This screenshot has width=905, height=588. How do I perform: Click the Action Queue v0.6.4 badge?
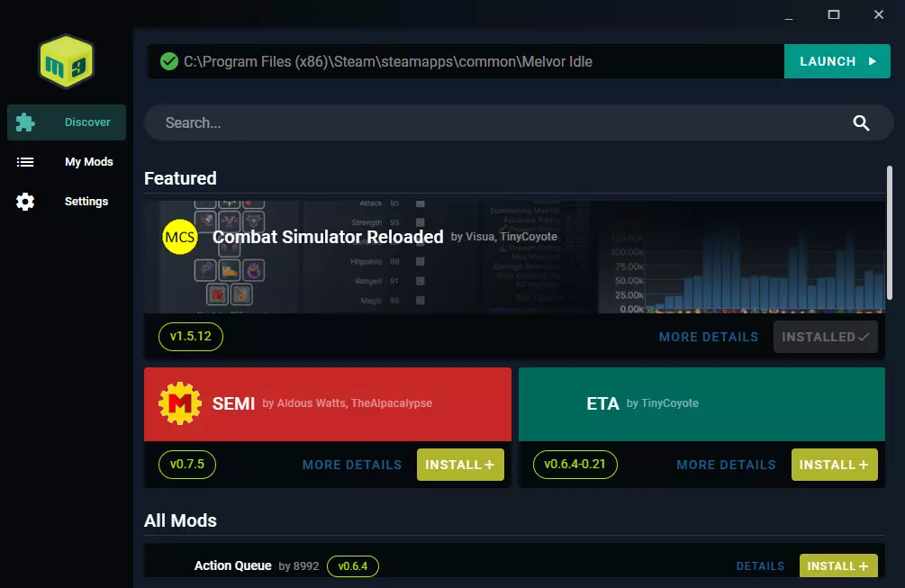[x=353, y=566]
